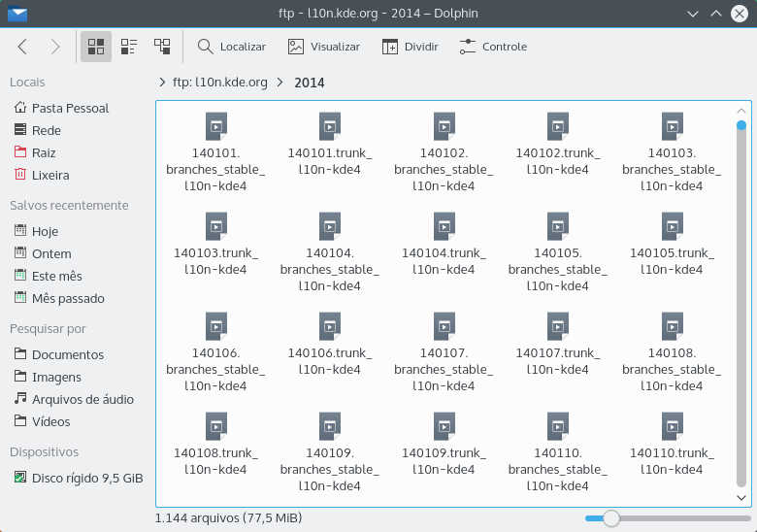
Task: Select file 140101.trunk_l10n-kde4
Action: [330, 144]
